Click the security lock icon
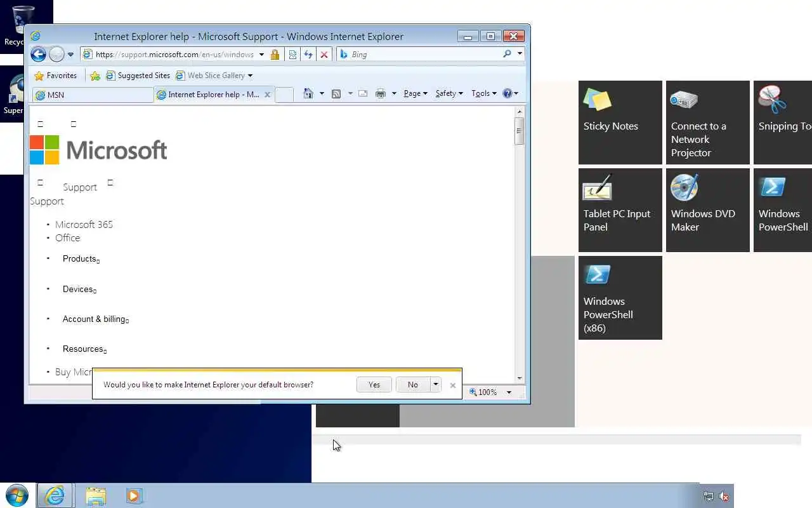Image resolution: width=812 pixels, height=508 pixels. coord(275,55)
